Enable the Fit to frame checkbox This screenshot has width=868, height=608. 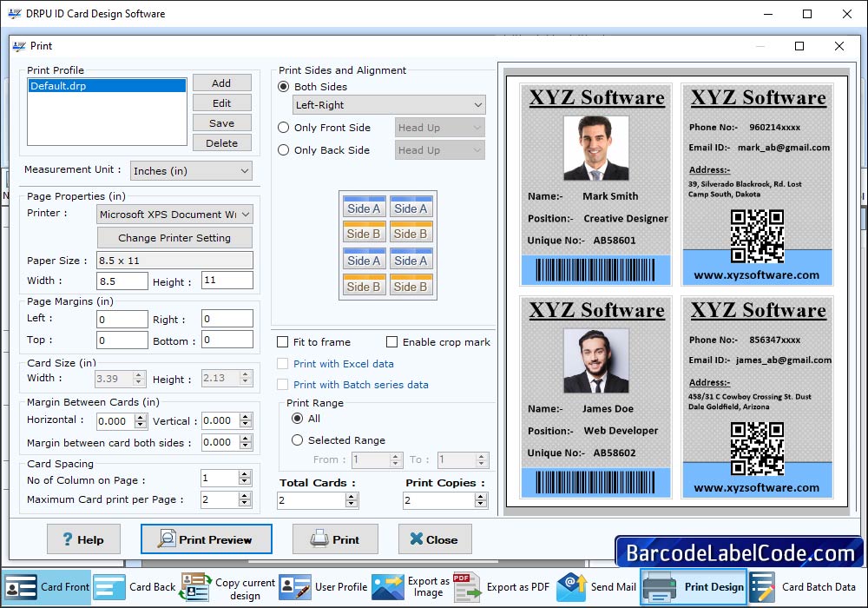pos(282,342)
